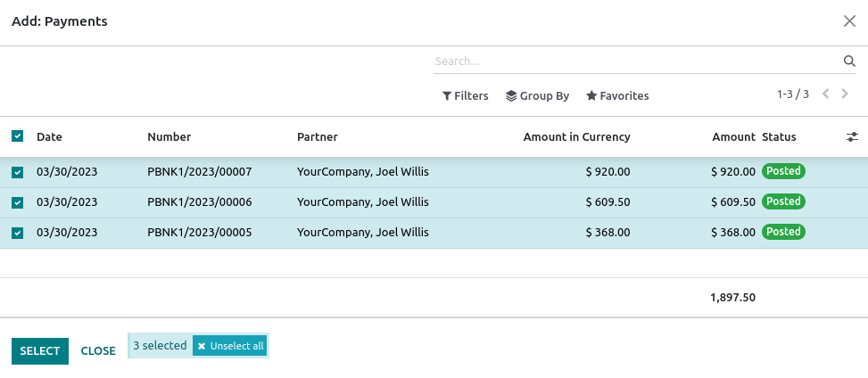Toggle the select-all header checkbox
Image resolution: width=868 pixels, height=378 pixels.
(x=18, y=136)
